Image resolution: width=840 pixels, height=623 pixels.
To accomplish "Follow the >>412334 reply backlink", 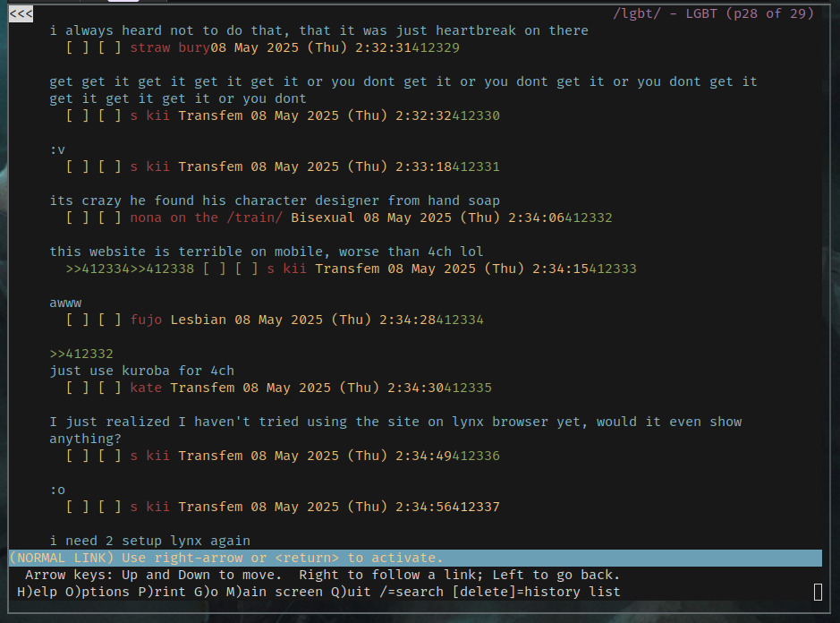I will click(98, 269).
